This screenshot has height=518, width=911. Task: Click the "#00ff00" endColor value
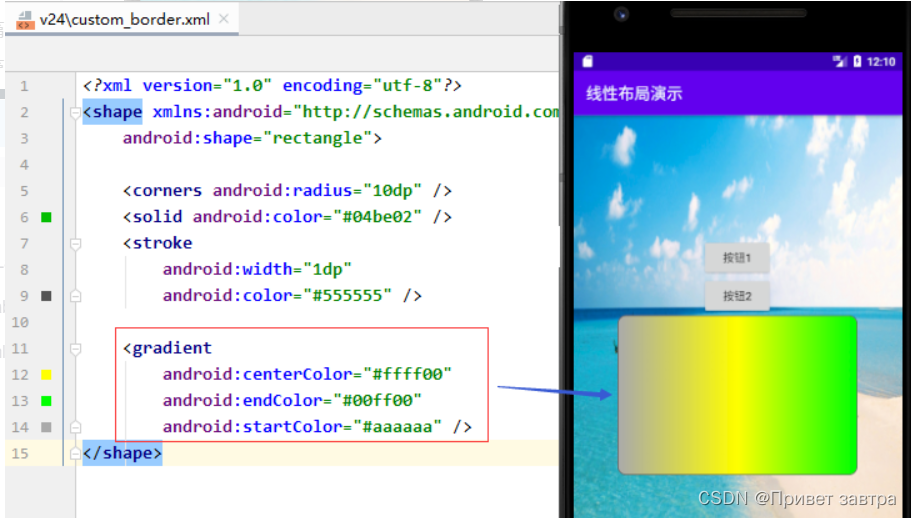pyautogui.click(x=378, y=400)
